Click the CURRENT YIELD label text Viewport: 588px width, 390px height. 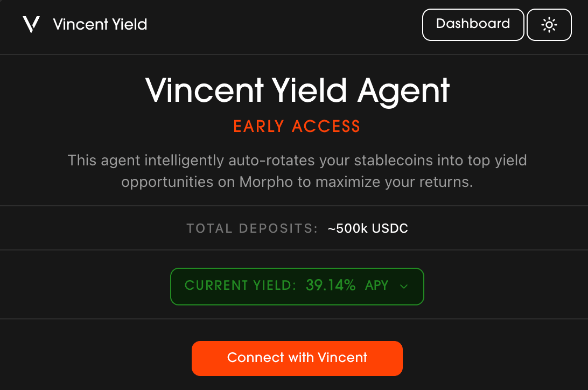(x=240, y=286)
